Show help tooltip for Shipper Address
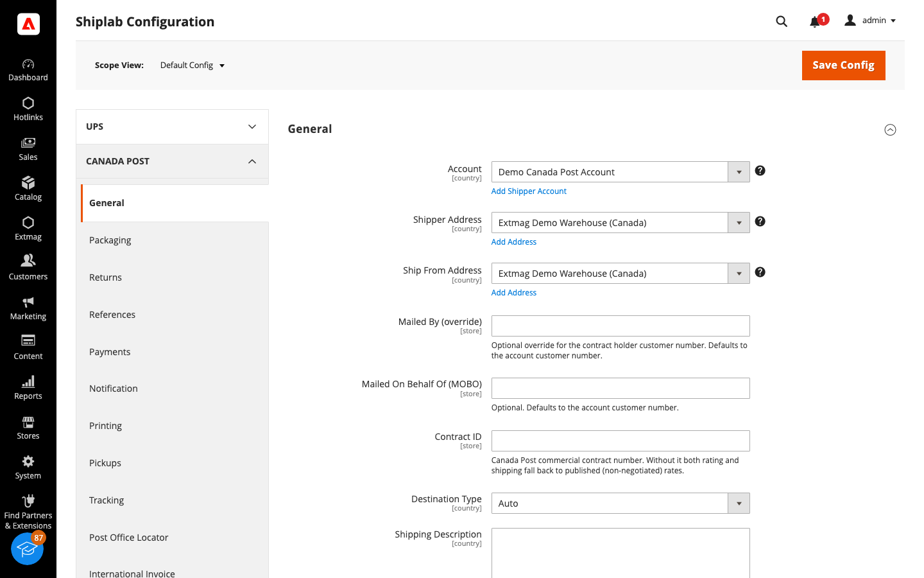The width and height of the screenshot is (924, 578). (x=760, y=222)
